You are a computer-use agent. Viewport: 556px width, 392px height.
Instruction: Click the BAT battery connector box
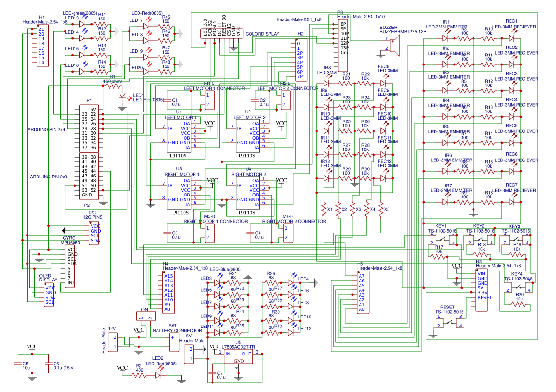coord(174,342)
